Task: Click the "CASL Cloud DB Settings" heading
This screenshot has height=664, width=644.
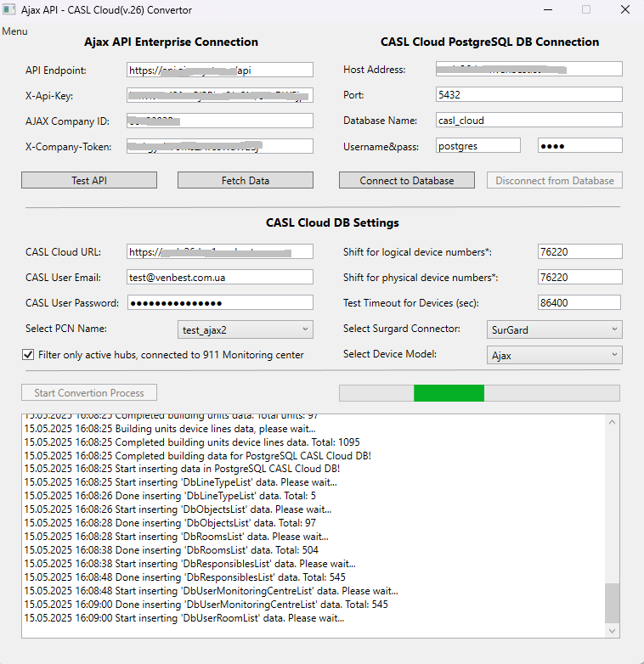Action: click(332, 222)
